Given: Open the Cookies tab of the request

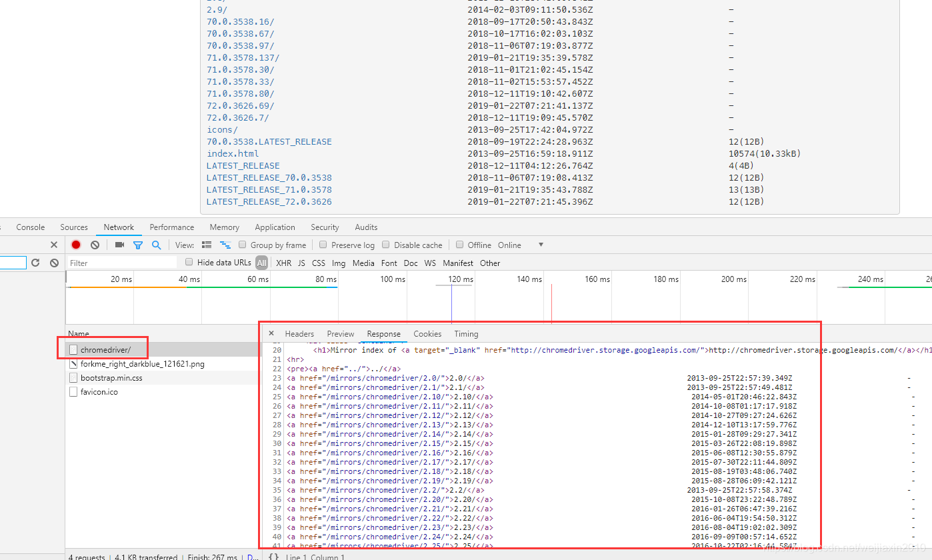Looking at the screenshot, I should coord(427,334).
